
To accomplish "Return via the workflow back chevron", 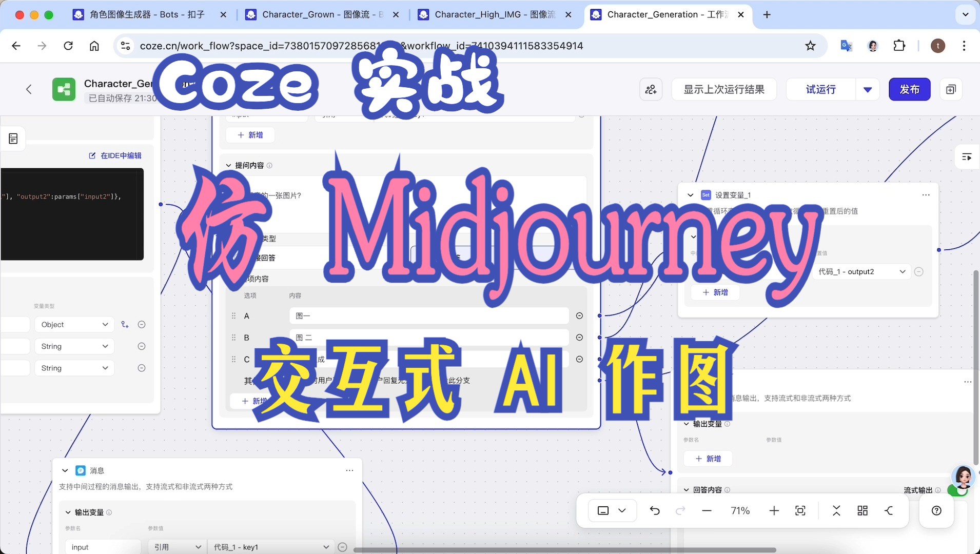I will [29, 89].
